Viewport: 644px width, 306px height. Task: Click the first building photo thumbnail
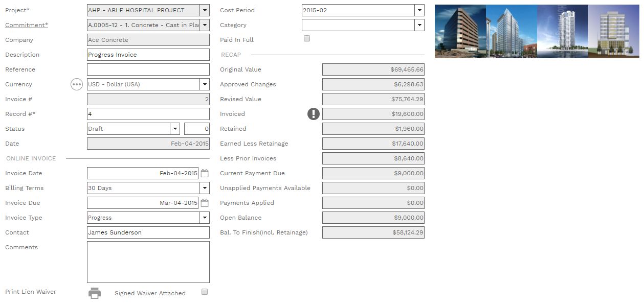coord(460,31)
